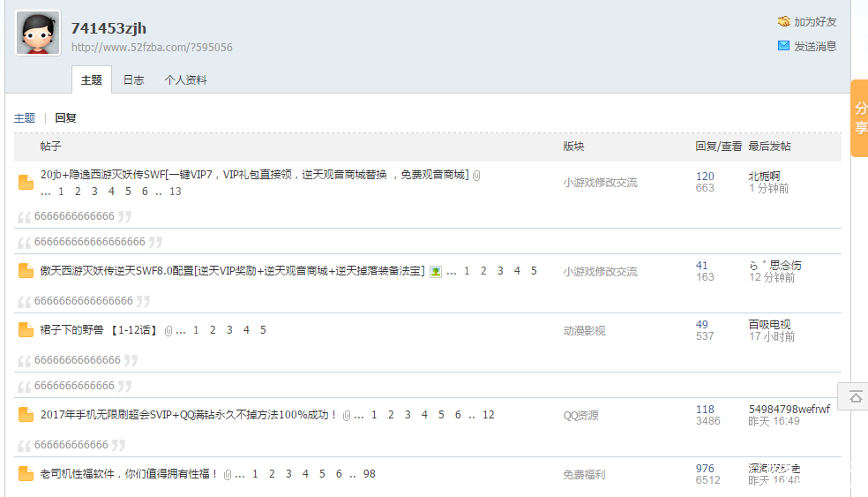Click the 741453zjh username heading
This screenshot has height=497, width=868.
pos(108,28)
